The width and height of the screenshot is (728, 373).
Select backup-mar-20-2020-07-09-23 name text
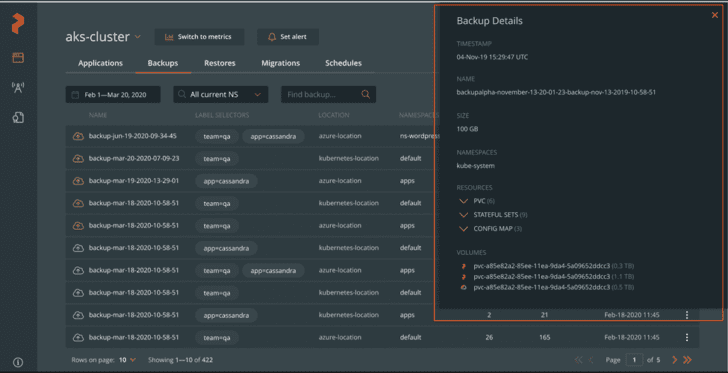pos(134,158)
